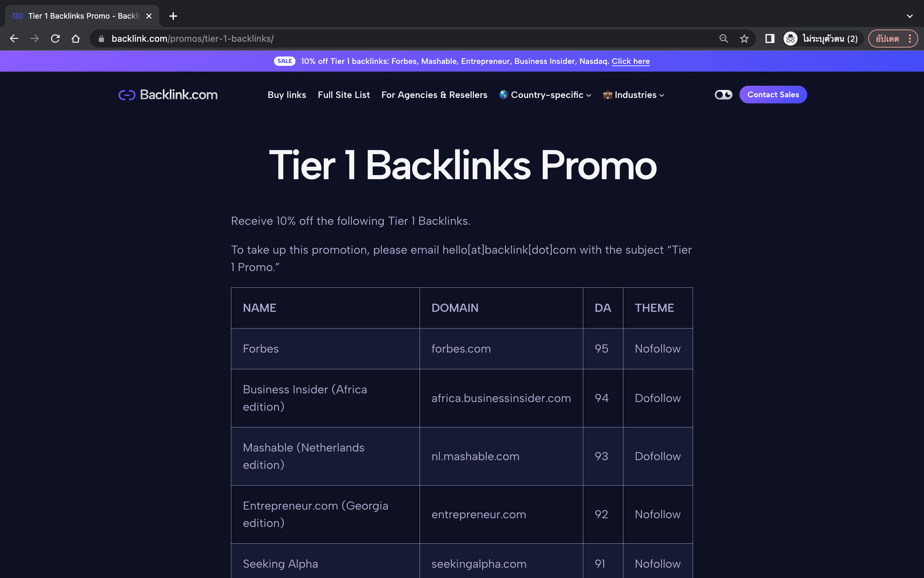Click 'Mashable (Netherlands edition)' cell
The width and height of the screenshot is (924, 578).
pos(325,456)
